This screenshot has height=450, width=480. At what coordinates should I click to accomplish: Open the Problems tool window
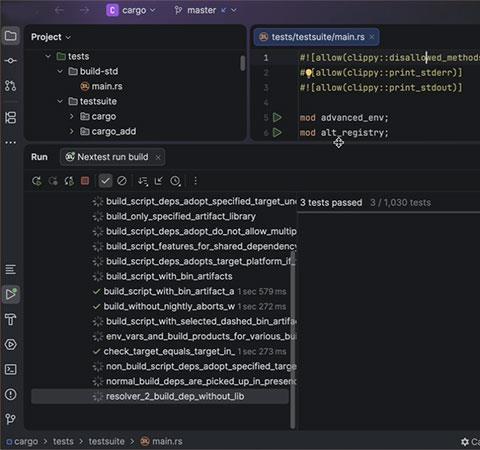click(10, 394)
